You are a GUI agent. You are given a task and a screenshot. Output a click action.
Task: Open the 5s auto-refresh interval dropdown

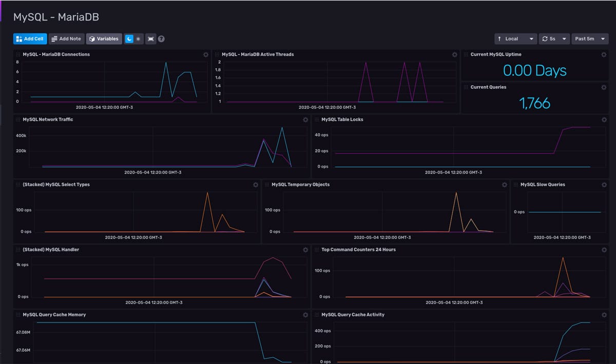[x=554, y=39]
